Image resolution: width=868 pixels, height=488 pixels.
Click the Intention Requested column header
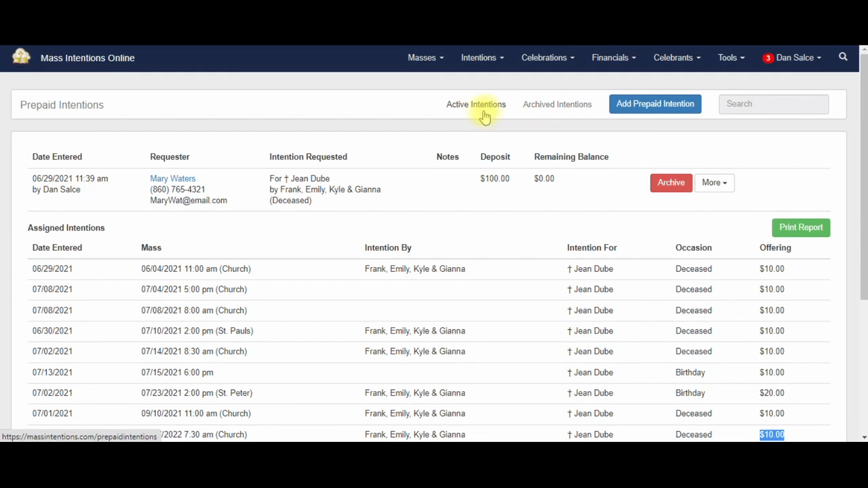[x=308, y=157]
